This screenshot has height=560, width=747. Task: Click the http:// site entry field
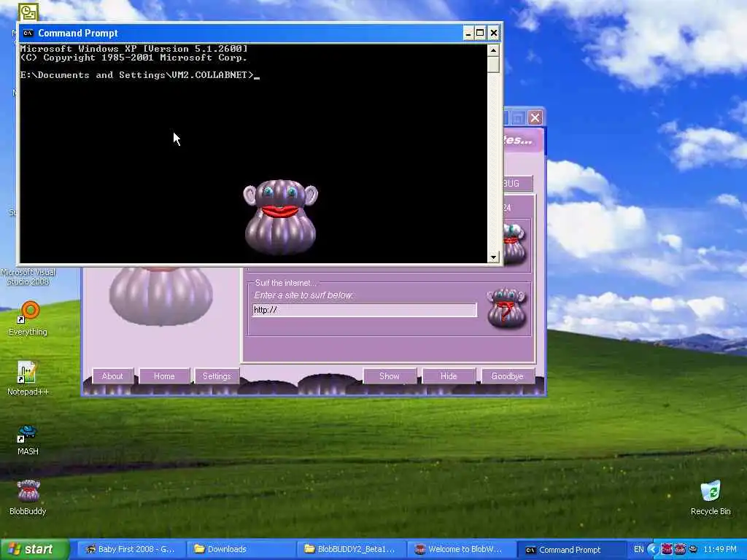[x=365, y=310]
